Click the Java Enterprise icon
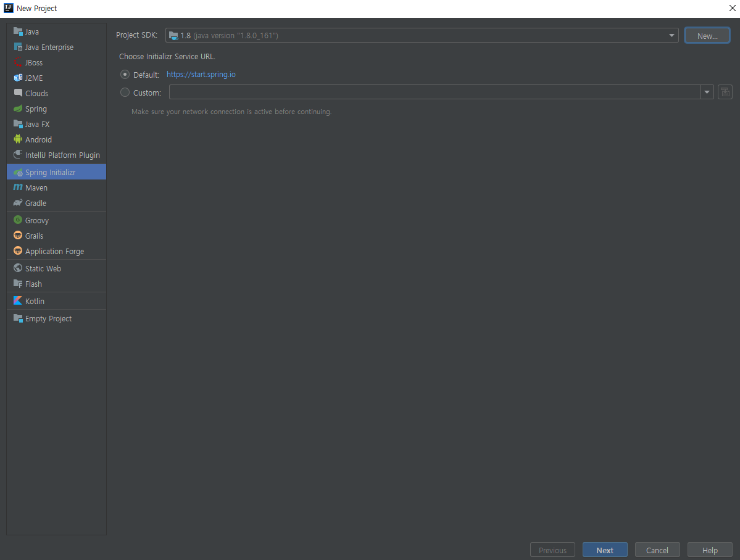The image size is (740, 560). (18, 47)
